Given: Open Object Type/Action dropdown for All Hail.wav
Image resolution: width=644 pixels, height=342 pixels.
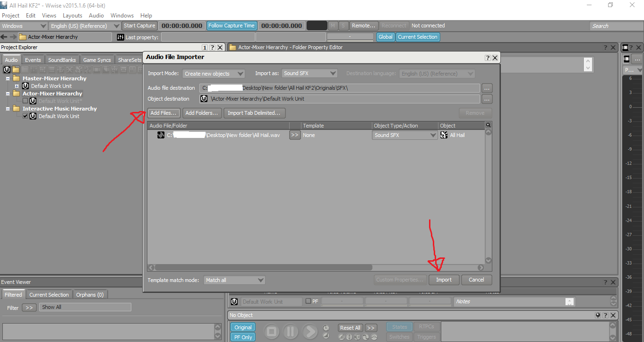Looking at the screenshot, I should click(405, 135).
